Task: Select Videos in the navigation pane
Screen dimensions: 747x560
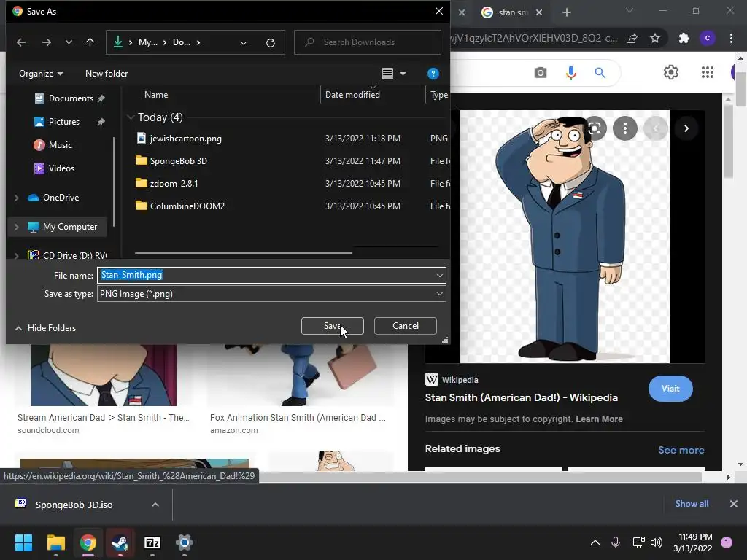Action: (61, 168)
